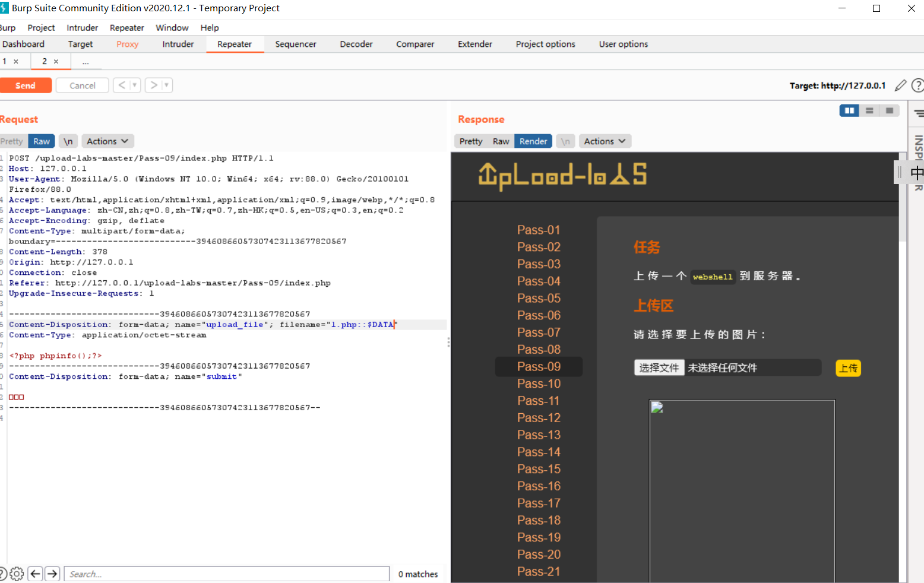Open the Sequencer tab

coord(296,44)
